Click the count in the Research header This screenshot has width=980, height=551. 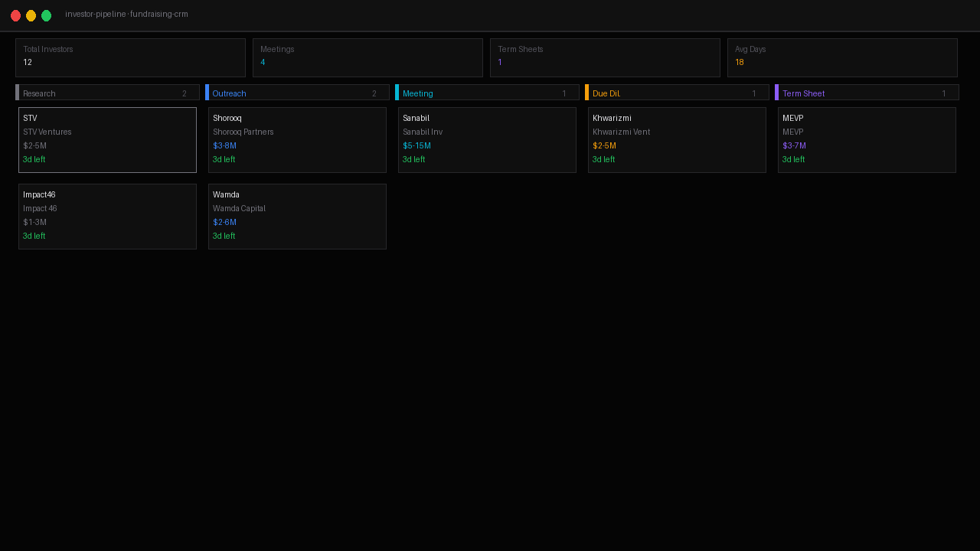coord(184,93)
